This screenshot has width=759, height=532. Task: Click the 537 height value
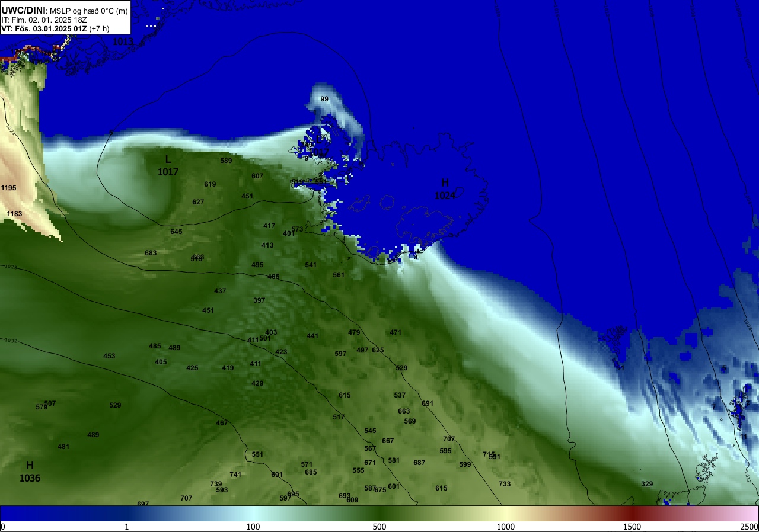click(400, 395)
